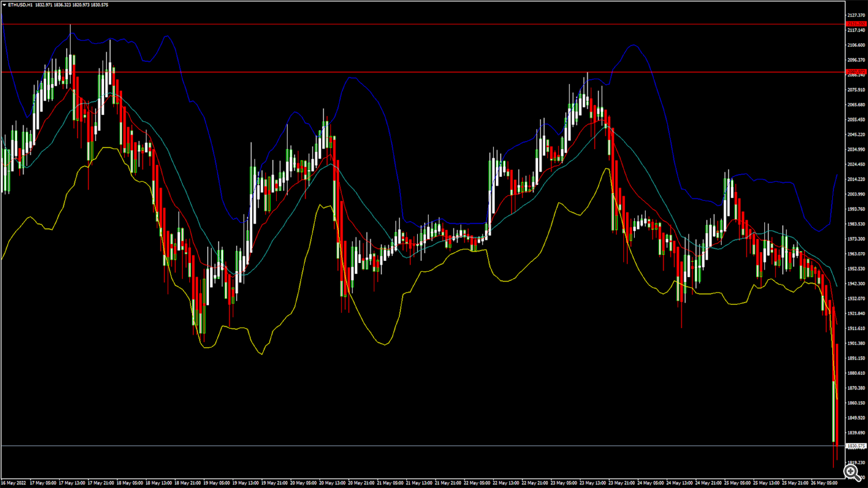
Task: Click the 1870.380 price scale label
Action: (x=856, y=388)
